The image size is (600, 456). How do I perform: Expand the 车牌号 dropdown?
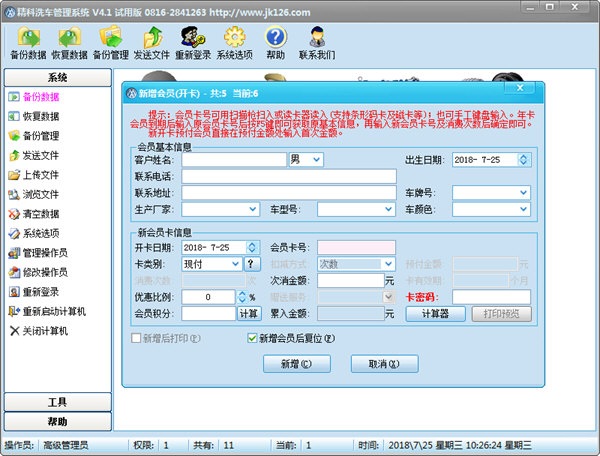point(523,192)
